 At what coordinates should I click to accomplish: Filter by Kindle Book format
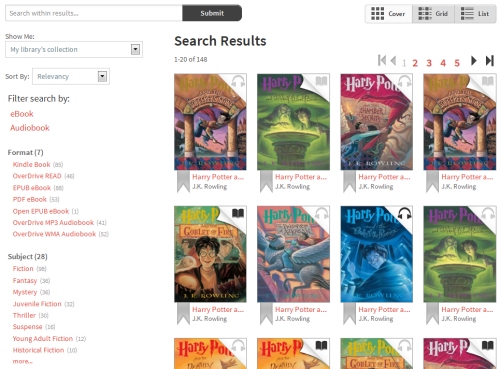coord(31,164)
